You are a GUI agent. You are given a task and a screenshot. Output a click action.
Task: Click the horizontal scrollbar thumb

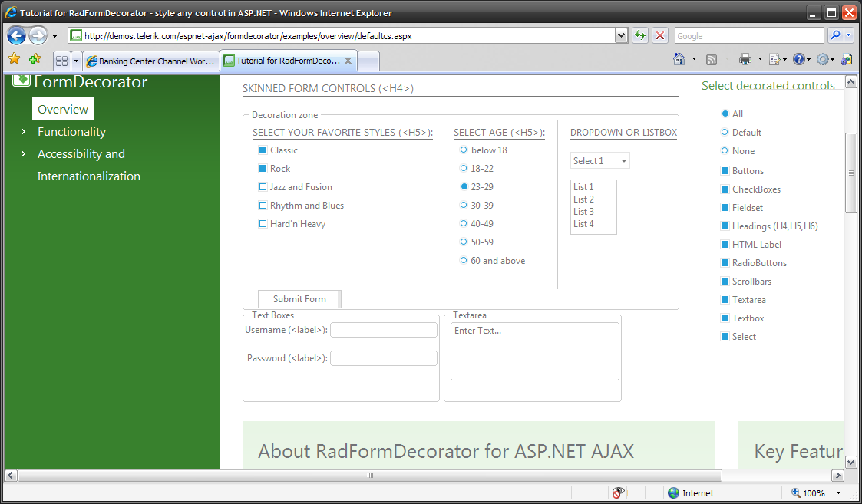(x=370, y=476)
